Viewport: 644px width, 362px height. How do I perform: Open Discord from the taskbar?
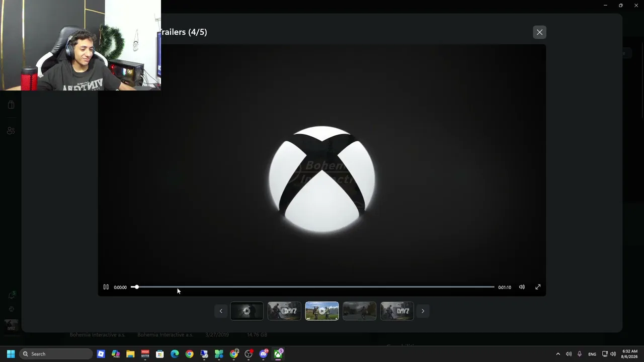(x=264, y=354)
